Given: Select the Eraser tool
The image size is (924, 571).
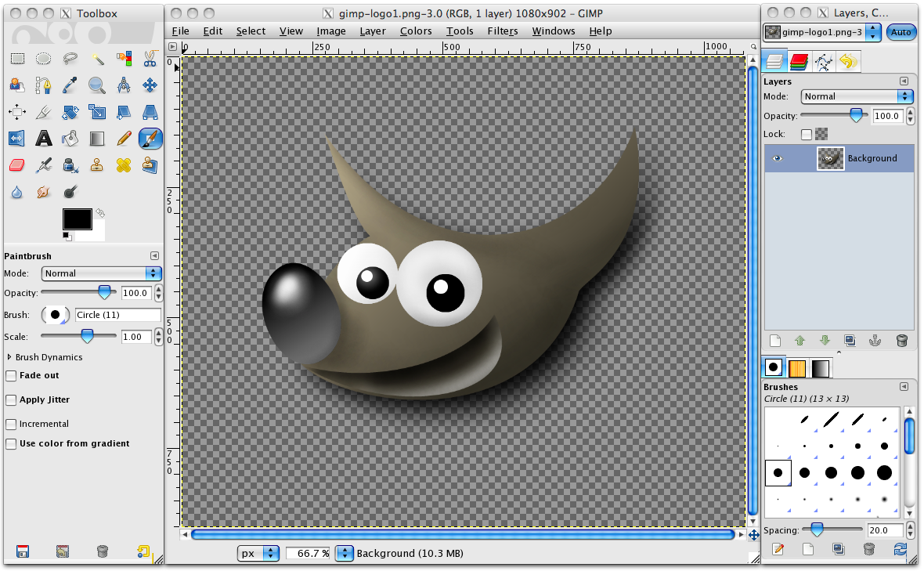Looking at the screenshot, I should (17, 165).
